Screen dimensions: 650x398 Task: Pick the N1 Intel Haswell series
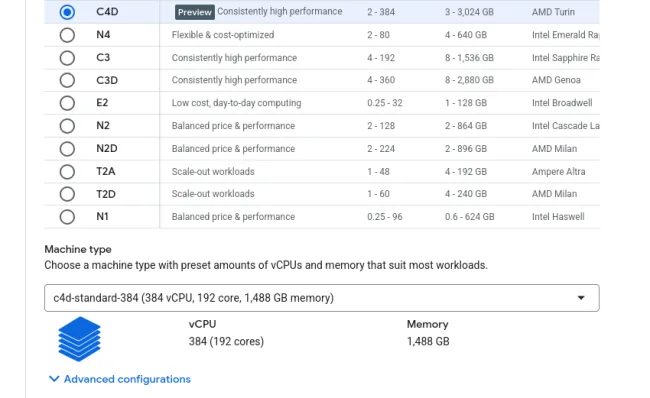click(x=67, y=216)
